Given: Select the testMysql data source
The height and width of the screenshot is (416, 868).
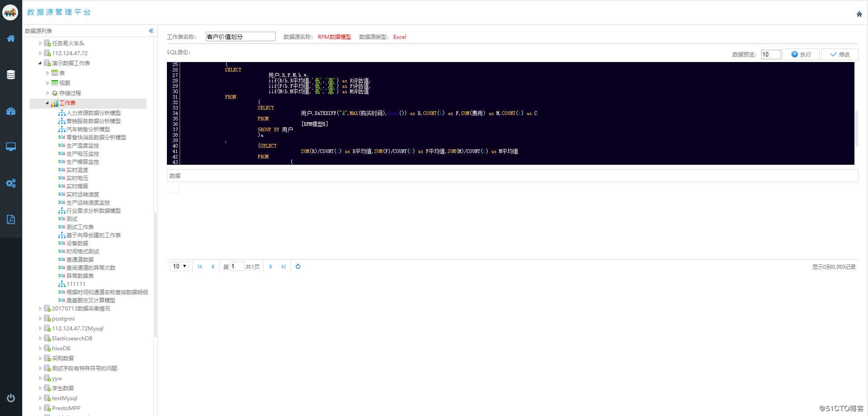Looking at the screenshot, I should coord(65,398).
